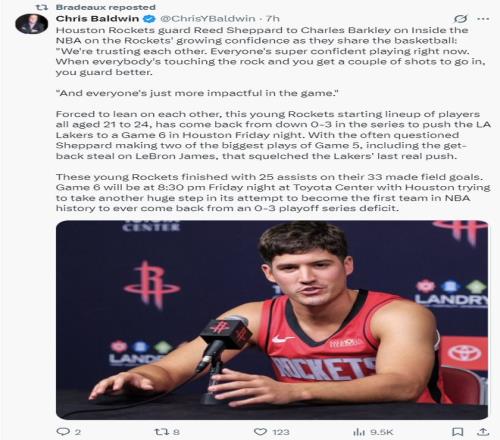500x440 pixels.
Task: Share the post via the upload arrow icon
Action: 483,432
